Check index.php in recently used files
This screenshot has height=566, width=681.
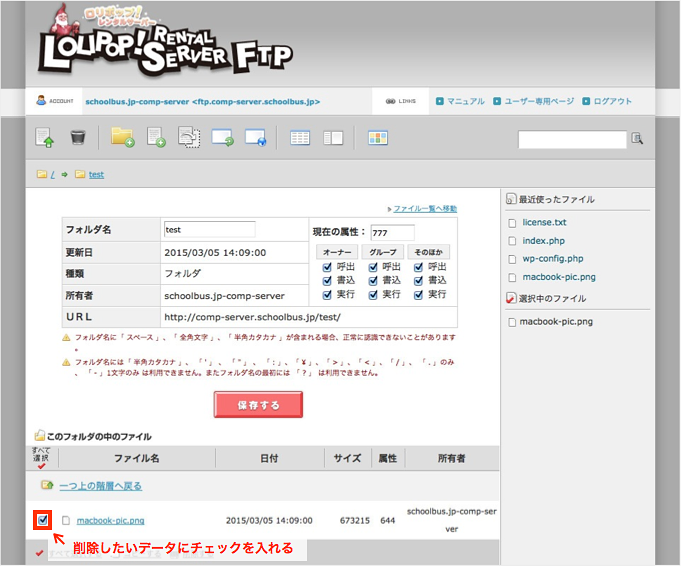tap(512, 241)
